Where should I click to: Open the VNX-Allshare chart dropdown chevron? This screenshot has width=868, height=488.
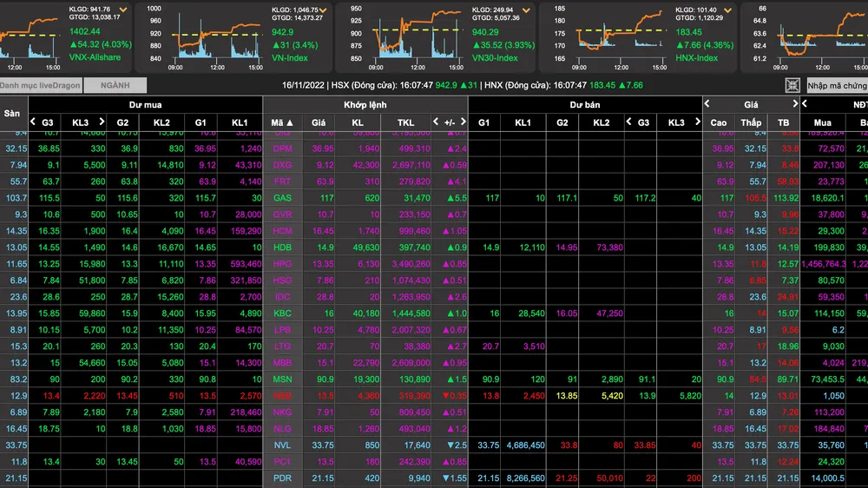coord(123,10)
